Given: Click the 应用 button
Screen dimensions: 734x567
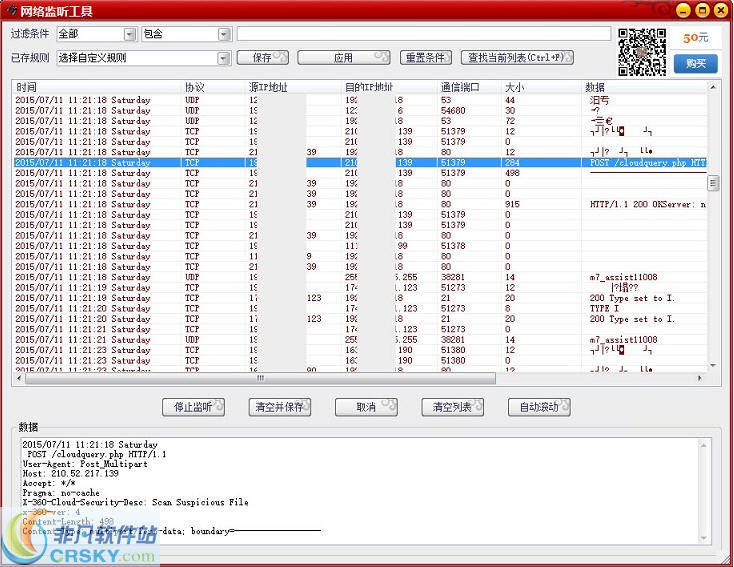Looking at the screenshot, I should (344, 58).
